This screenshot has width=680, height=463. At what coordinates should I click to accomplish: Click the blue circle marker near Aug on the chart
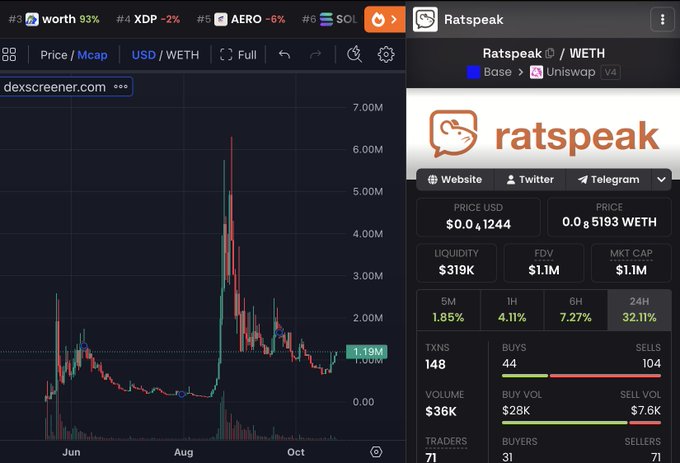click(x=182, y=394)
